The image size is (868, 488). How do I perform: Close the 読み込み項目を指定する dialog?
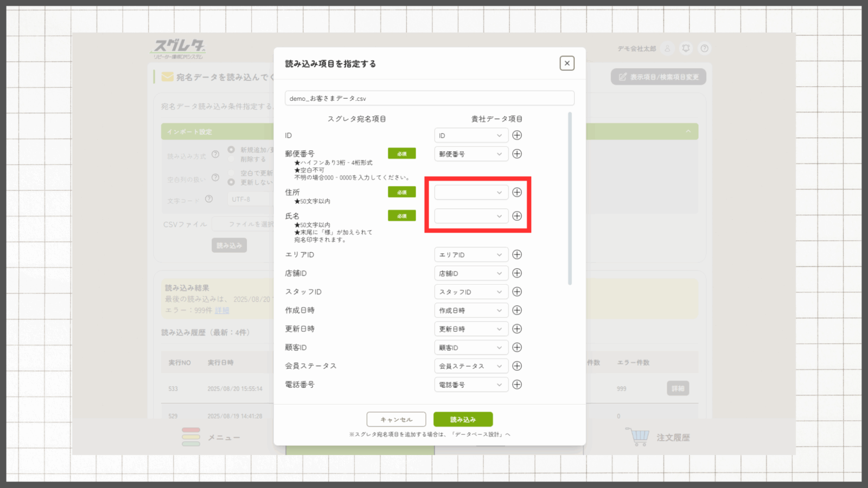(567, 63)
